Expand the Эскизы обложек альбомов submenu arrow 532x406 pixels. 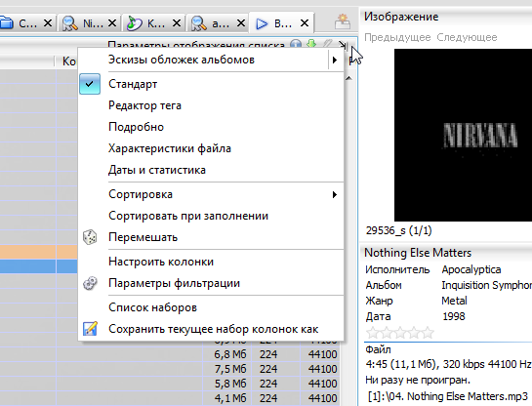335,61
